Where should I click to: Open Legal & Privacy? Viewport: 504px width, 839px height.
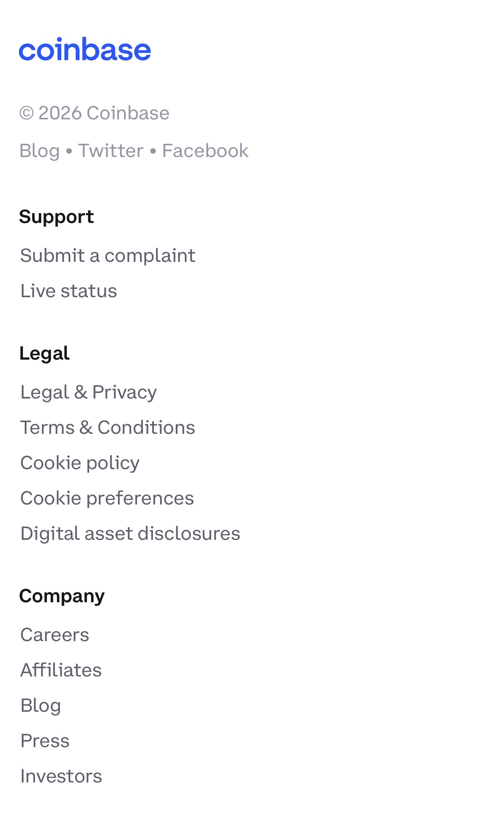click(88, 392)
